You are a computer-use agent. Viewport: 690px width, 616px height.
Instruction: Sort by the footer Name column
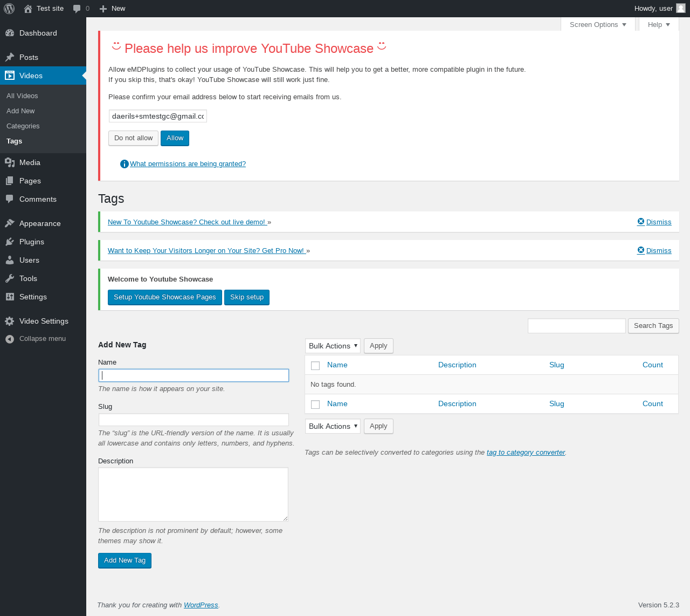[337, 403]
